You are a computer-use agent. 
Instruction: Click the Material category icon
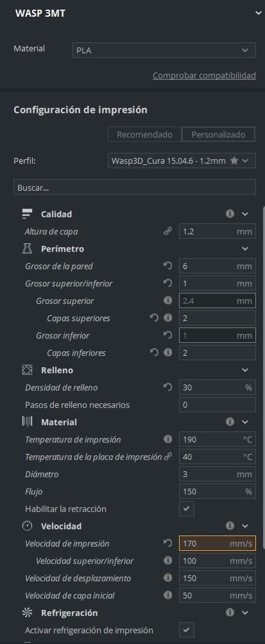27,422
